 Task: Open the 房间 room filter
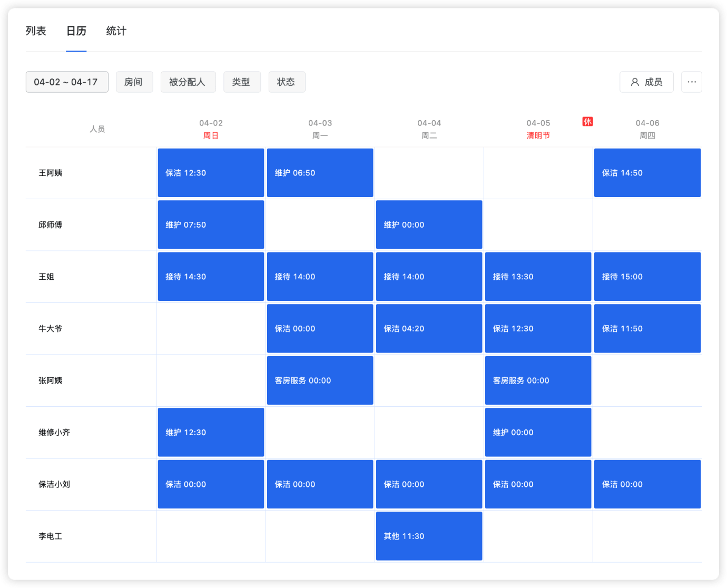134,82
